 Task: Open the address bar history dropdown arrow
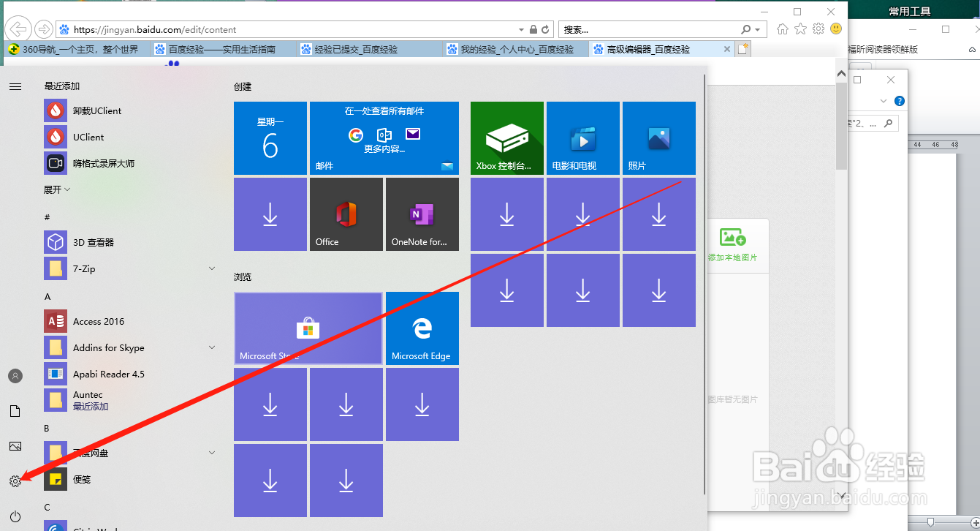point(521,30)
